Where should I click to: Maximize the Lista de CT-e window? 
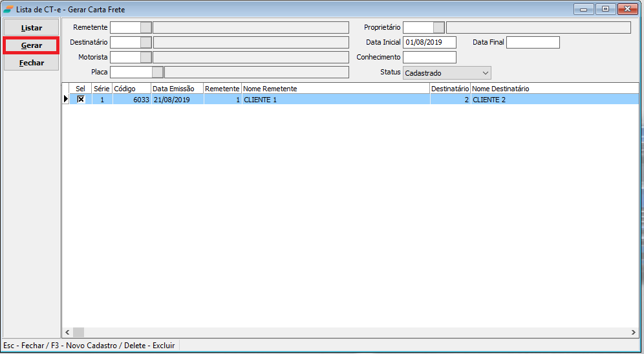606,9
